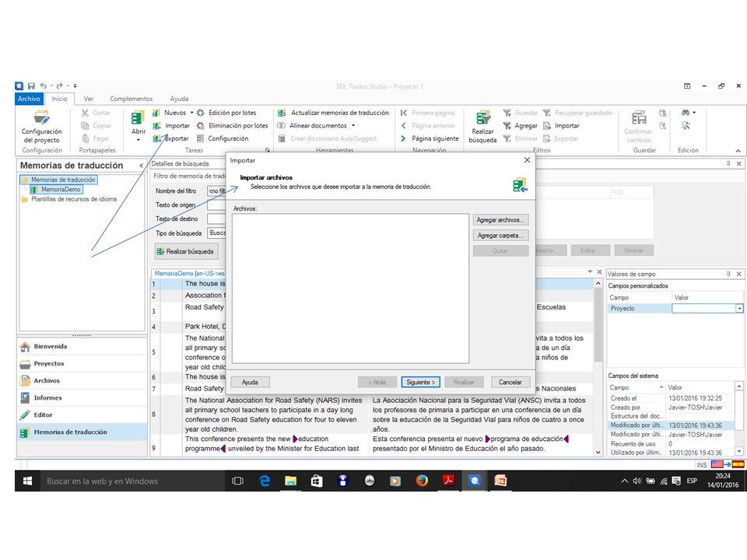747x560 pixels.
Task: Click Realizar búsqueda in search details
Action: tap(186, 251)
